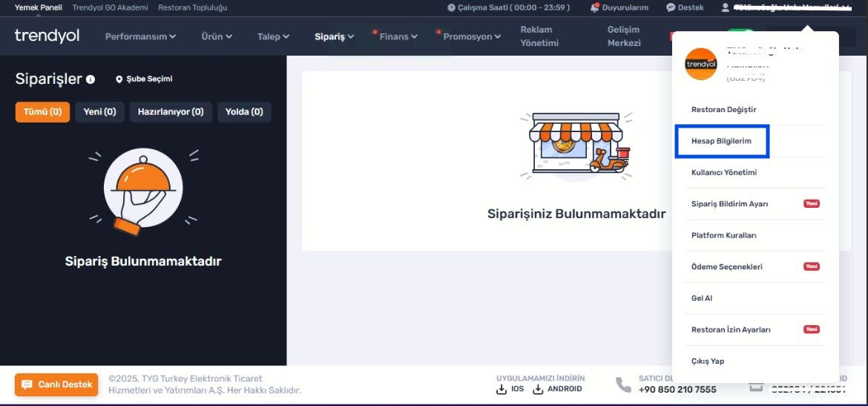The height and width of the screenshot is (406, 868).
Task: Click the phone icon in footer
Action: point(623,384)
